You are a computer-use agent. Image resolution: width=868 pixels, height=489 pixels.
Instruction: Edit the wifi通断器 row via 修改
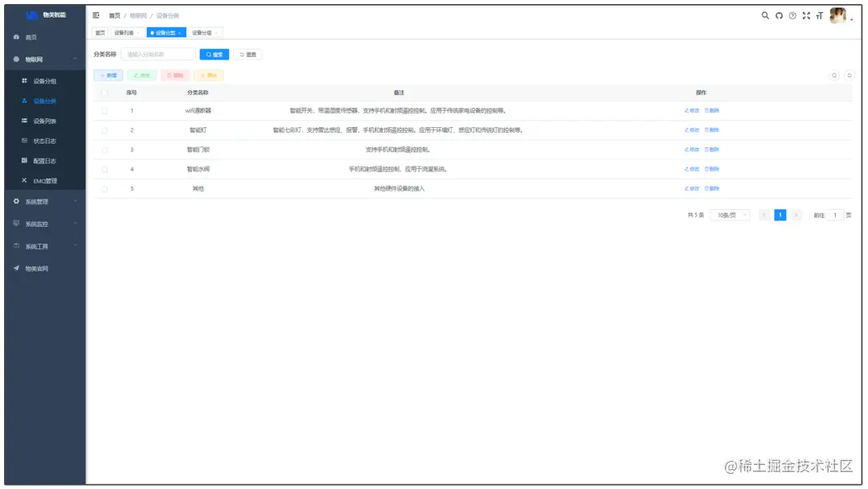pyautogui.click(x=692, y=111)
